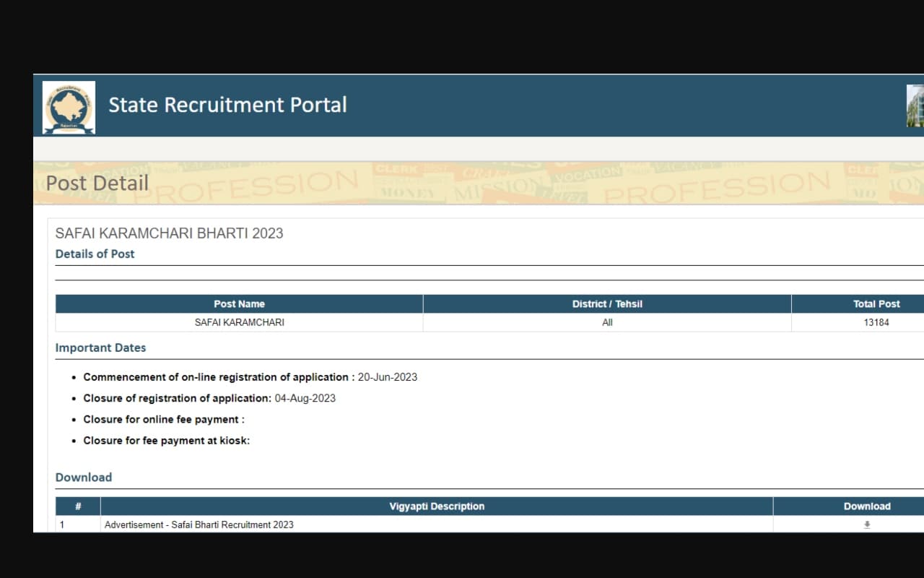Open the Details of Post section
The height and width of the screenshot is (578, 924).
coord(95,254)
